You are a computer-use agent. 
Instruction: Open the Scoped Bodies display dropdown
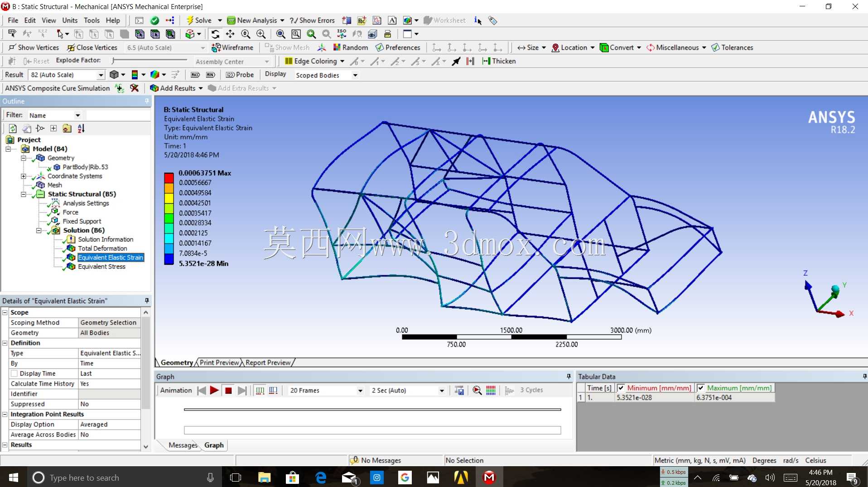355,75
